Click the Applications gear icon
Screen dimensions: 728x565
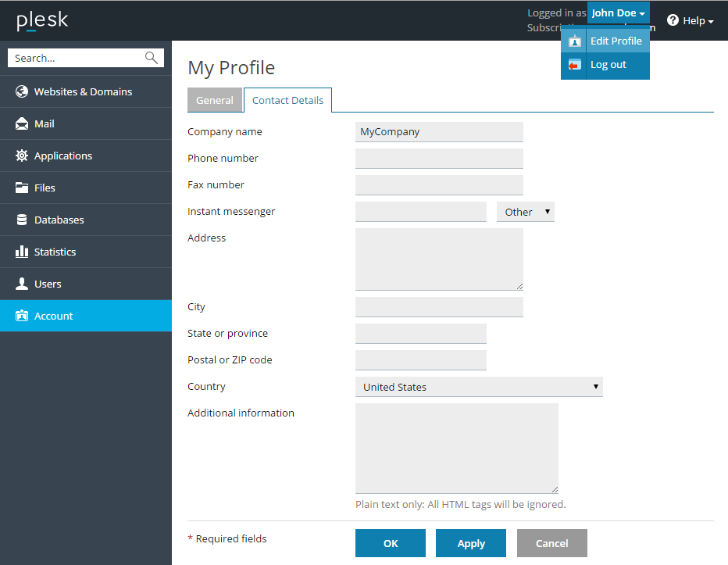click(22, 156)
